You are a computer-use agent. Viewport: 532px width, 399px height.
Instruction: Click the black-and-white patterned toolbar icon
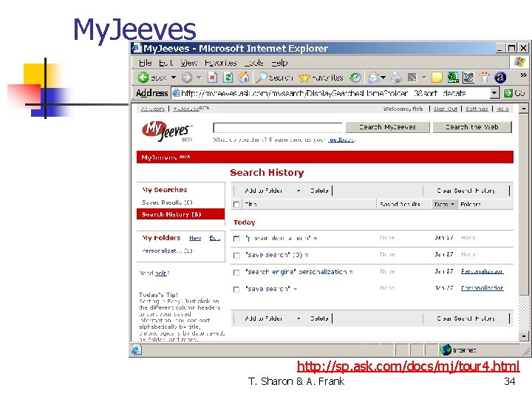[468, 78]
